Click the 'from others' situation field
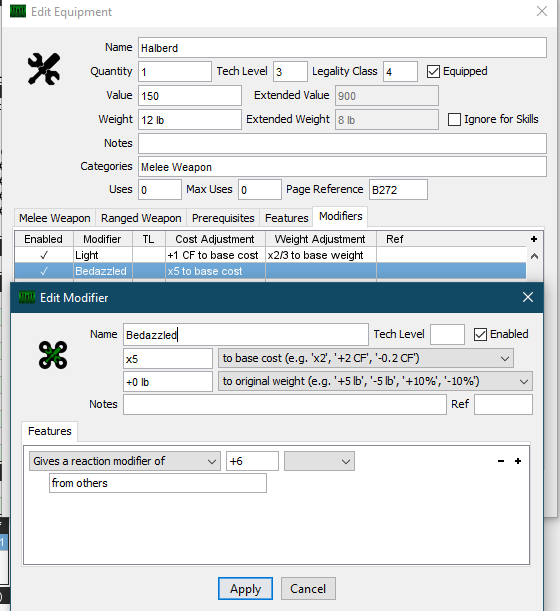The width and height of the screenshot is (560, 611). (158, 483)
